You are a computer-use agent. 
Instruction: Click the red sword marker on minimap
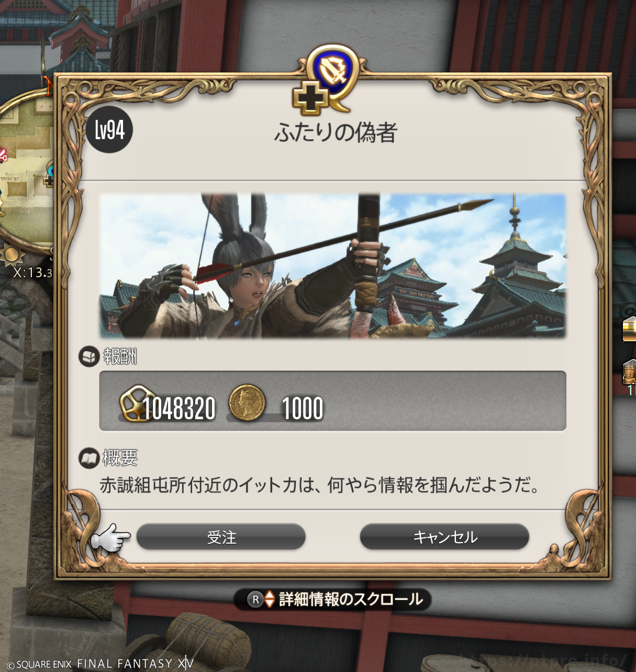pos(3,155)
